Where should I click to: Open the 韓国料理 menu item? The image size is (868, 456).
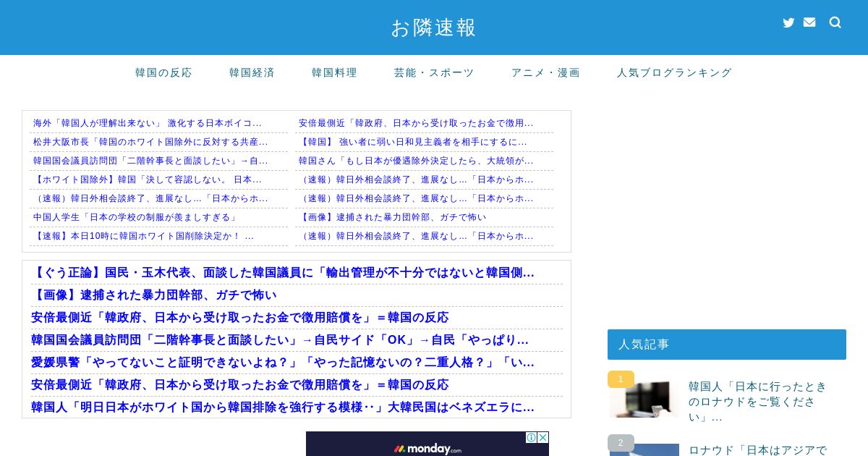coord(335,72)
